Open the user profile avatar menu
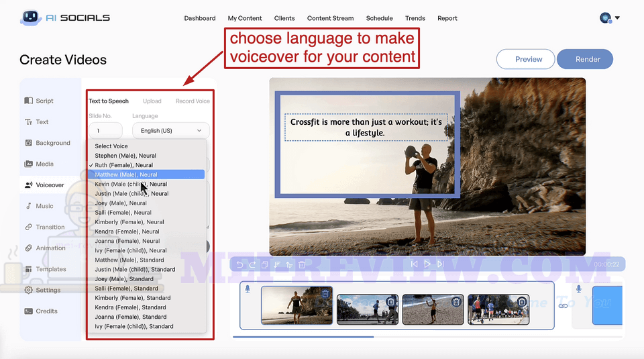 point(610,18)
